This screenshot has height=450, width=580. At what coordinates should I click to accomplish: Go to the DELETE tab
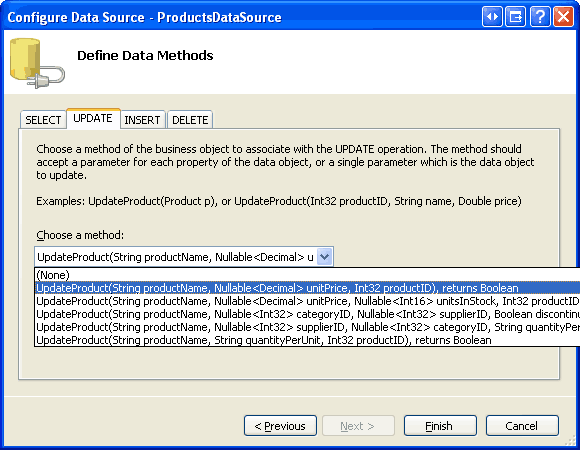coord(190,120)
